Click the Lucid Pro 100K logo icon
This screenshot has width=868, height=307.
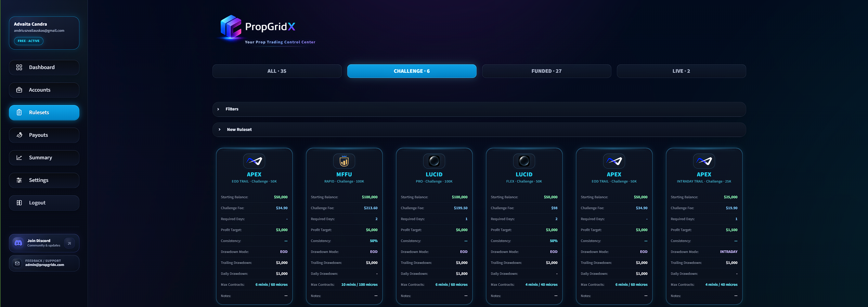pos(434,161)
